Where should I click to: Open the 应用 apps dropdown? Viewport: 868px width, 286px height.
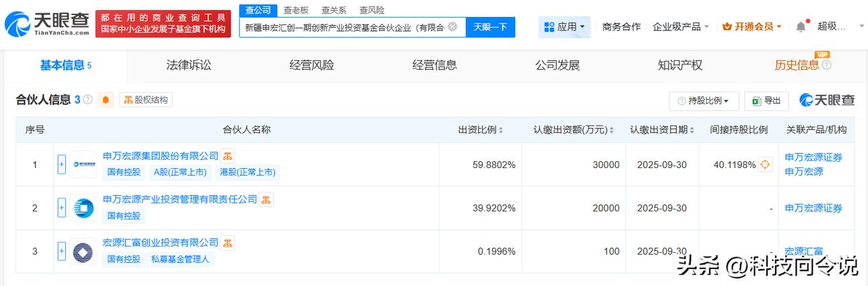point(565,27)
